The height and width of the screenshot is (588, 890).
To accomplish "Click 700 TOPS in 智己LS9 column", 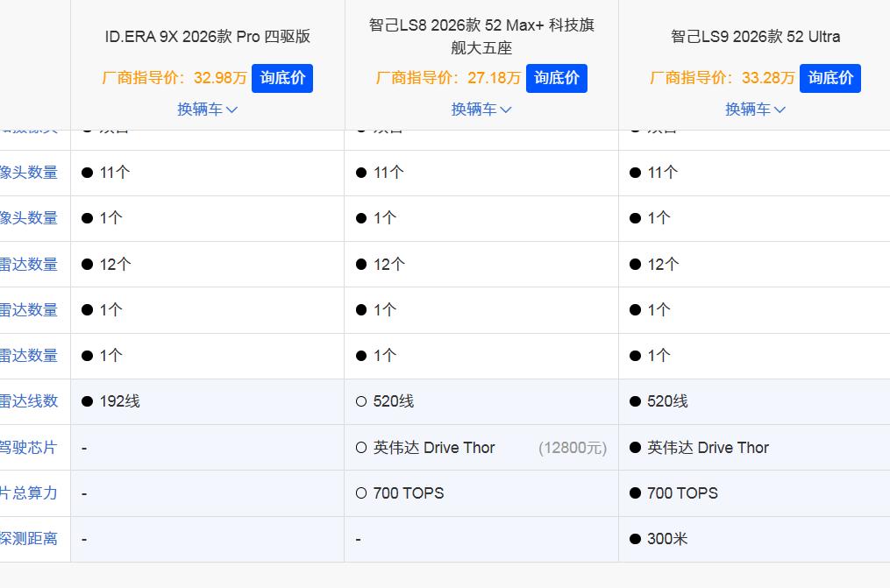I will click(682, 493).
